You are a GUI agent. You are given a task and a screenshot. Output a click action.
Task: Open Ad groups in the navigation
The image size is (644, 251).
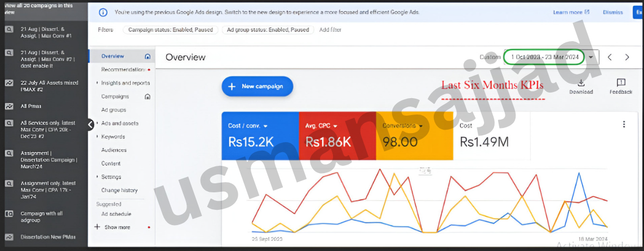[113, 110]
